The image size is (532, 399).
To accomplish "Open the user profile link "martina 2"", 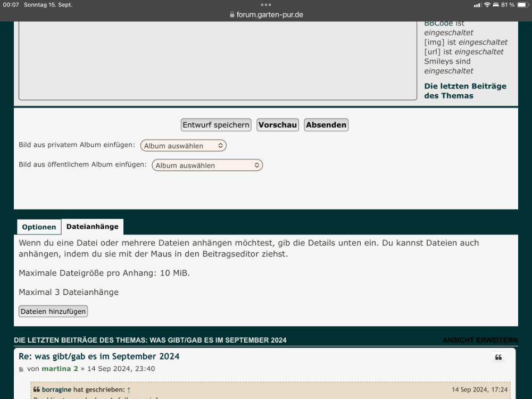I will (x=60, y=369).
